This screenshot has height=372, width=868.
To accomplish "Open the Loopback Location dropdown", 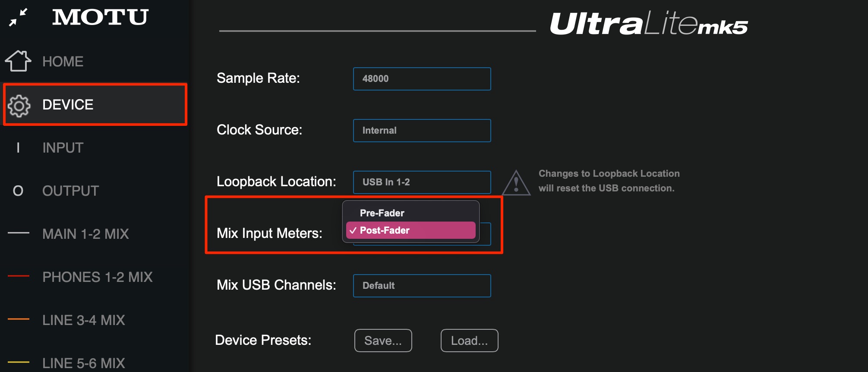I will (422, 182).
